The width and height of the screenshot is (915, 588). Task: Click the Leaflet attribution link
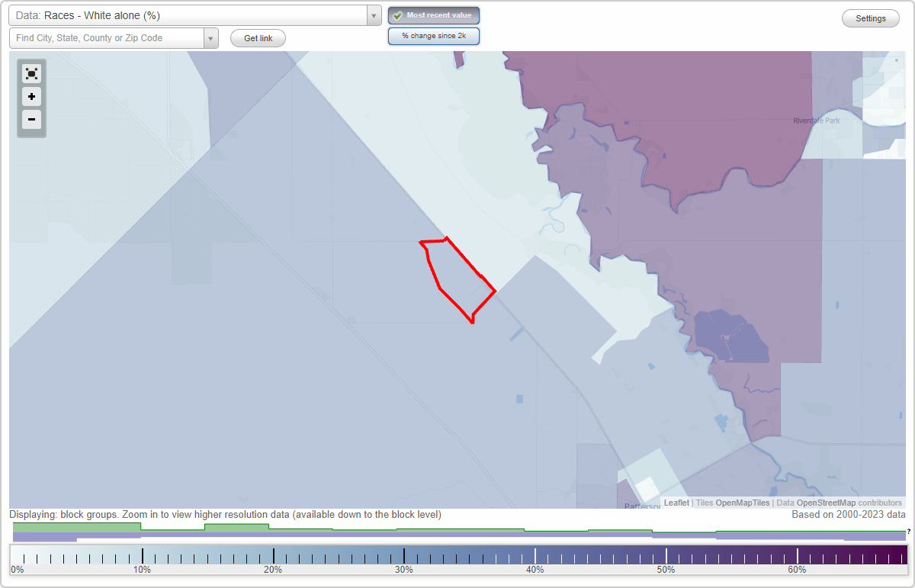tap(676, 503)
